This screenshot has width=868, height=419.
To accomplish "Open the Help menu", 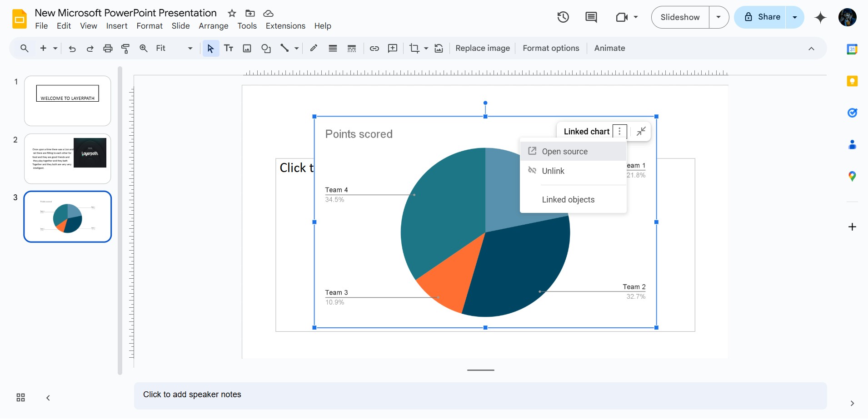I will pos(323,26).
